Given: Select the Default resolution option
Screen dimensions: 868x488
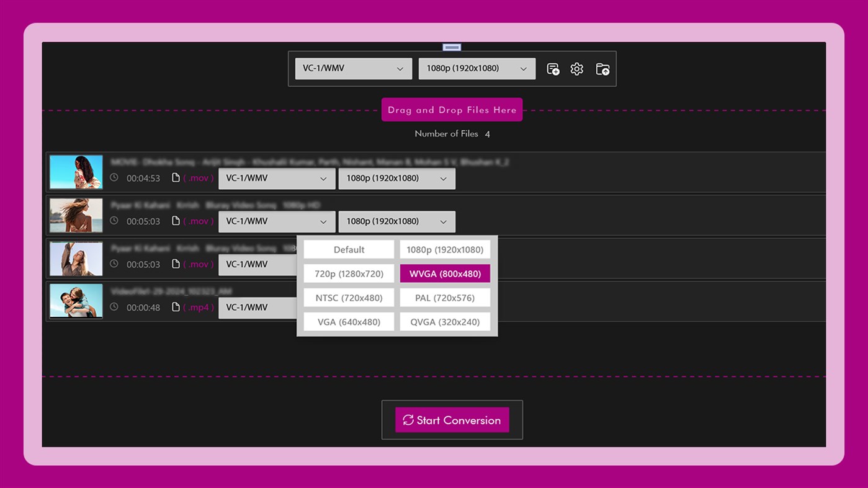Looking at the screenshot, I should 348,249.
